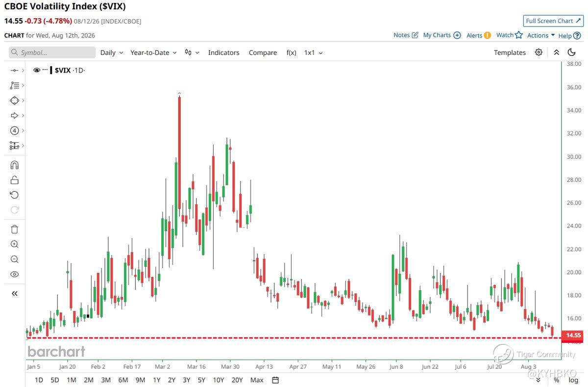The width and height of the screenshot is (588, 387).
Task: Open the Help question mark
Action: point(577,35)
